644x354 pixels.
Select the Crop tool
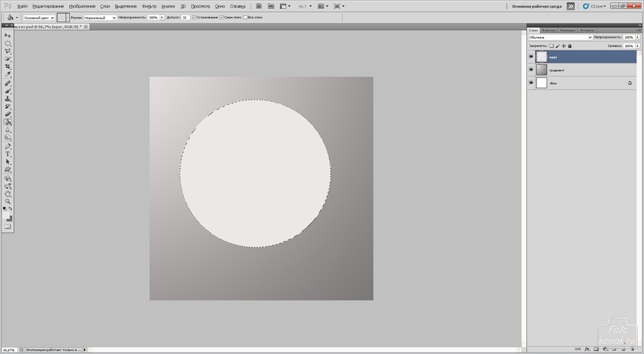pyautogui.click(x=8, y=67)
